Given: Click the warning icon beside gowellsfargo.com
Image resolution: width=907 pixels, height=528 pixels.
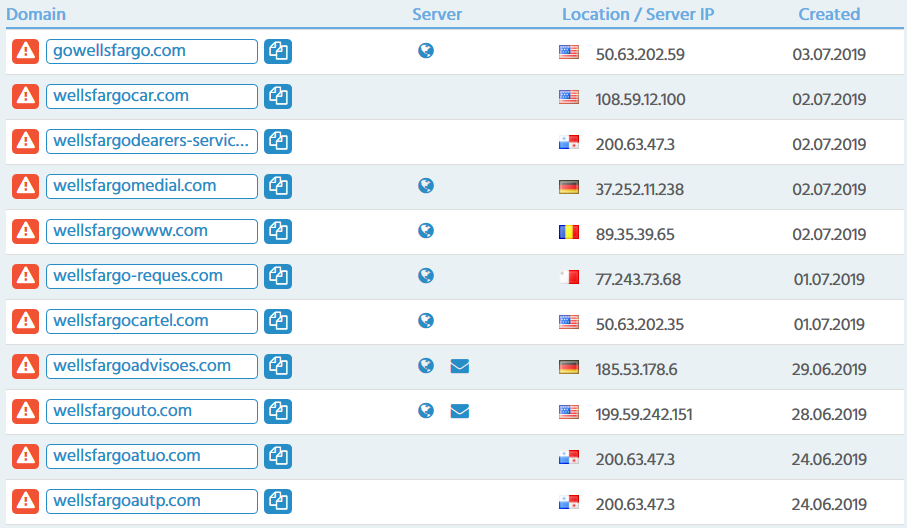Looking at the screenshot, I should (25, 52).
